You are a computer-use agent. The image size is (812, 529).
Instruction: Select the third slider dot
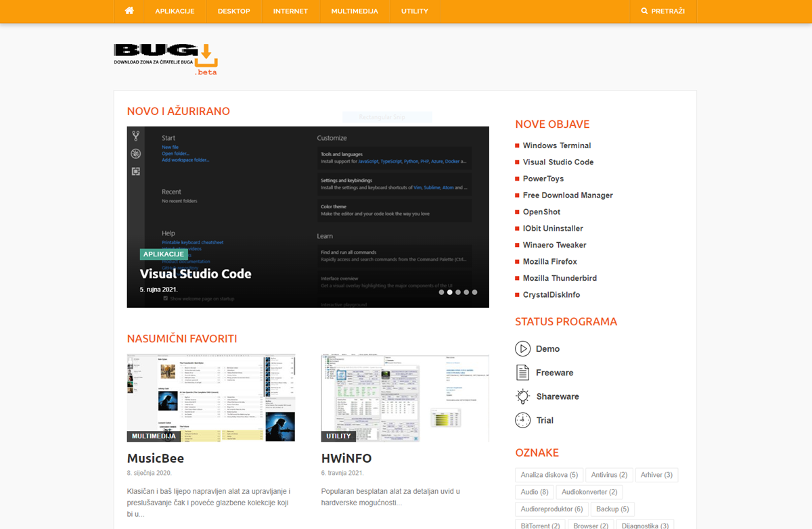coord(458,292)
